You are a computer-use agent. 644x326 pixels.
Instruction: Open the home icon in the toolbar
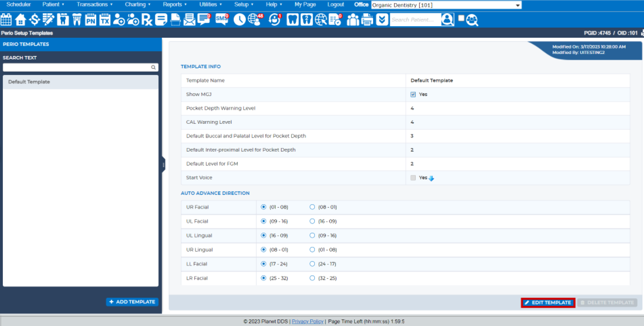pyautogui.click(x=19, y=19)
